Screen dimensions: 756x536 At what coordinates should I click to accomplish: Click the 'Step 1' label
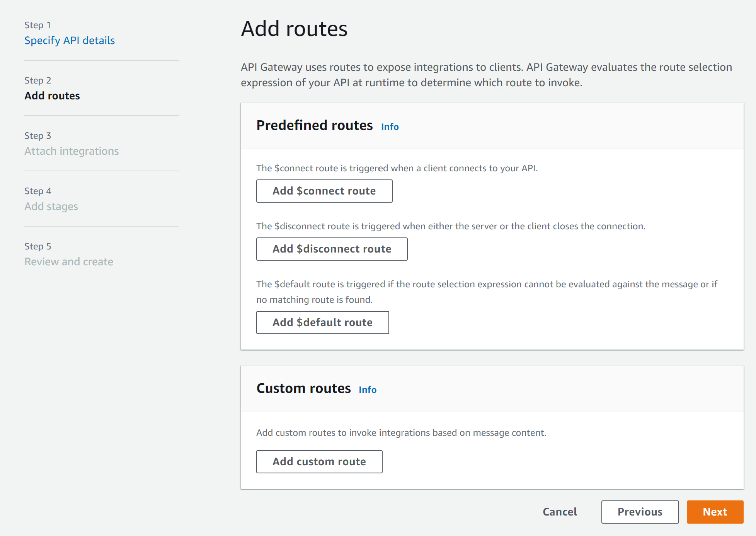point(37,25)
